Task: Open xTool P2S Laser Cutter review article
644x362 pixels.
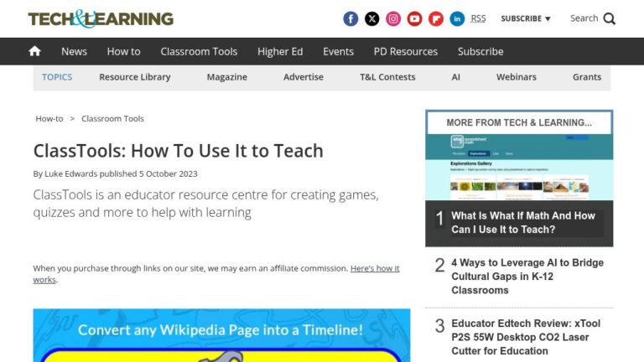Action: (526, 337)
